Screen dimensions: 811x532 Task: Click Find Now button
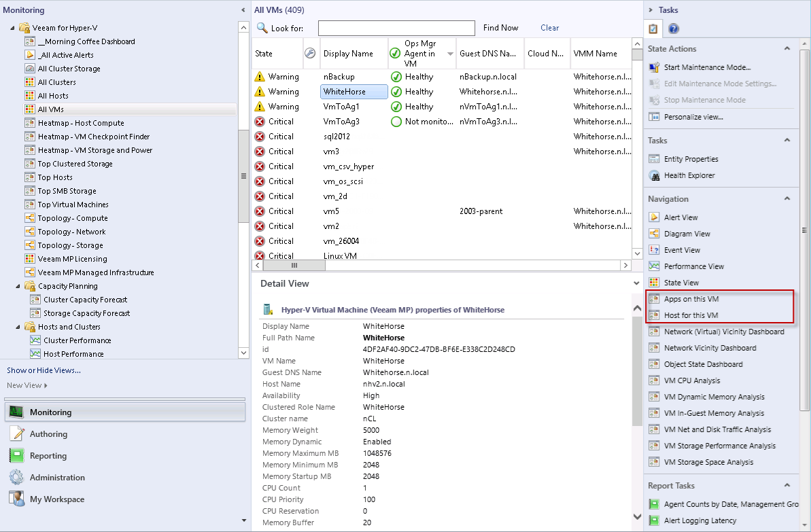(500, 28)
